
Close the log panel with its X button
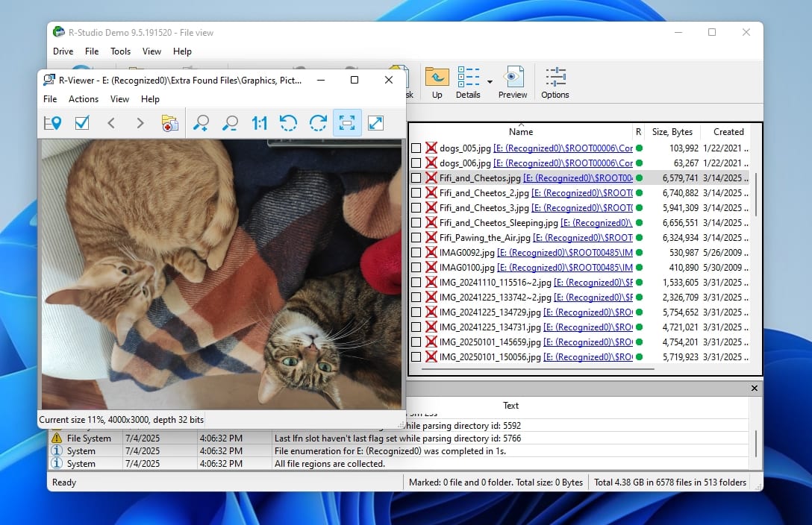[754, 388]
